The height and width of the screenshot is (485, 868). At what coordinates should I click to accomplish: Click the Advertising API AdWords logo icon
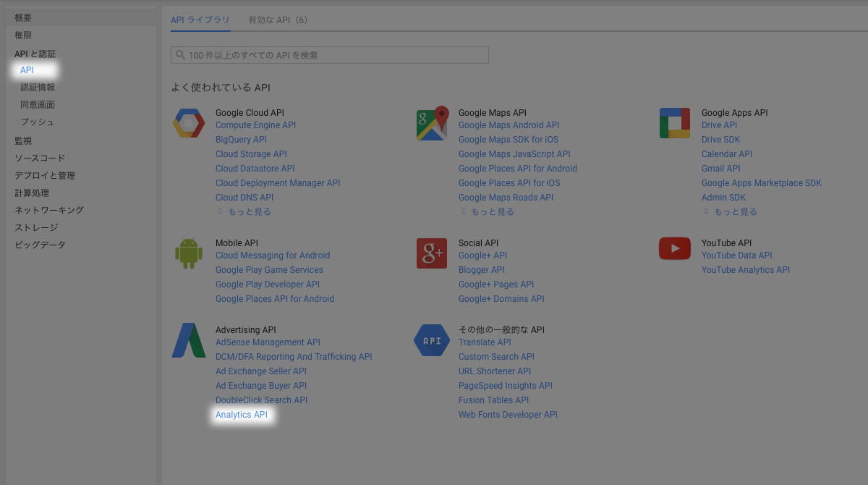(189, 340)
